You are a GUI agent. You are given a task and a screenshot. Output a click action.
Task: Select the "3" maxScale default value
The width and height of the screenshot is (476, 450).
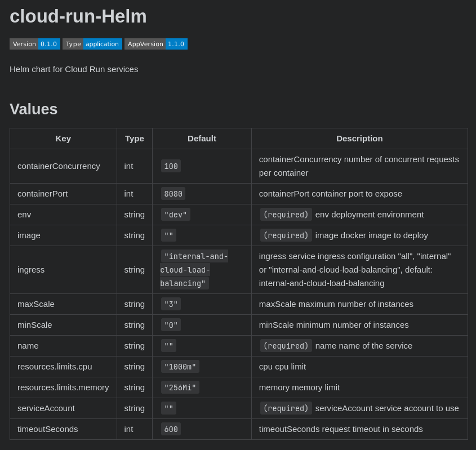coord(171,304)
